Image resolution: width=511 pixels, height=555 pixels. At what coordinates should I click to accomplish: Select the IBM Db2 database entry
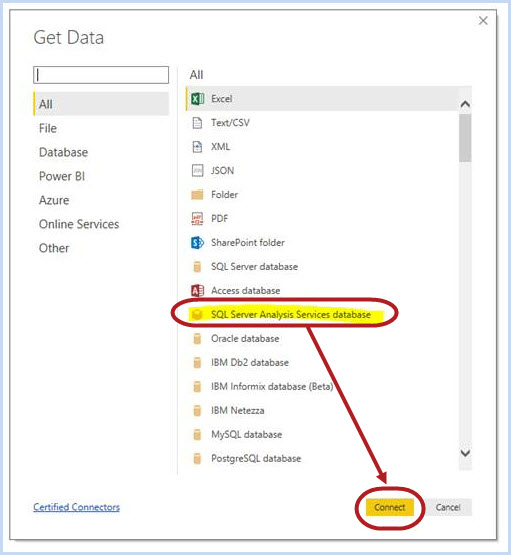tap(322, 362)
